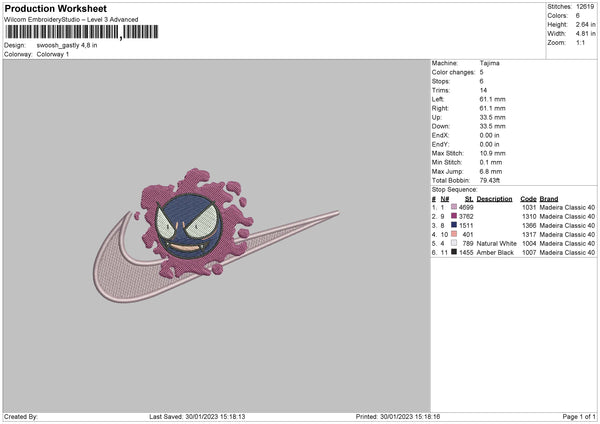Screen dimensions: 600x424
Task: Click stitch count 3762 in row 2
Action: [x=466, y=217]
